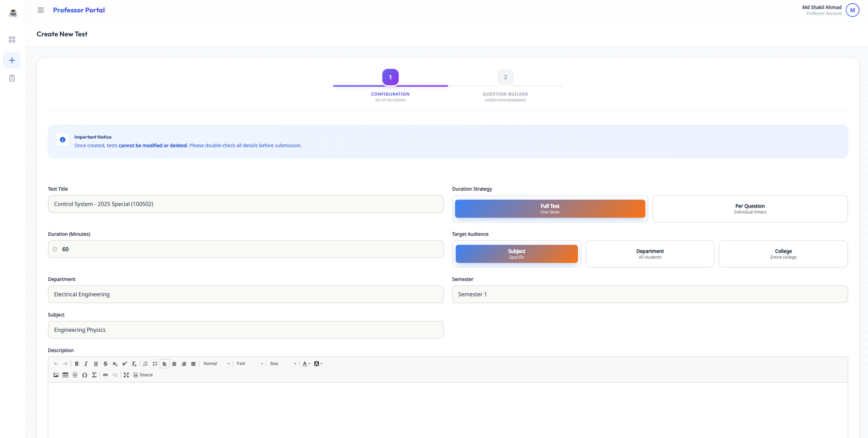Insert a numbered list
Screen dimensions: 868x438
click(145, 364)
